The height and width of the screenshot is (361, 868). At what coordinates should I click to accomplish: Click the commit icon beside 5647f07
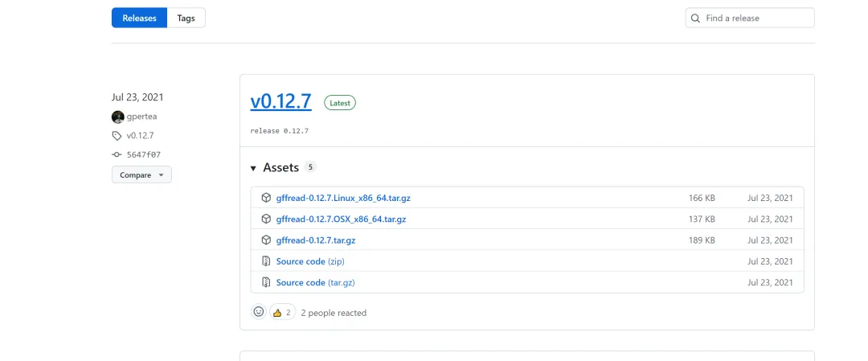point(117,155)
